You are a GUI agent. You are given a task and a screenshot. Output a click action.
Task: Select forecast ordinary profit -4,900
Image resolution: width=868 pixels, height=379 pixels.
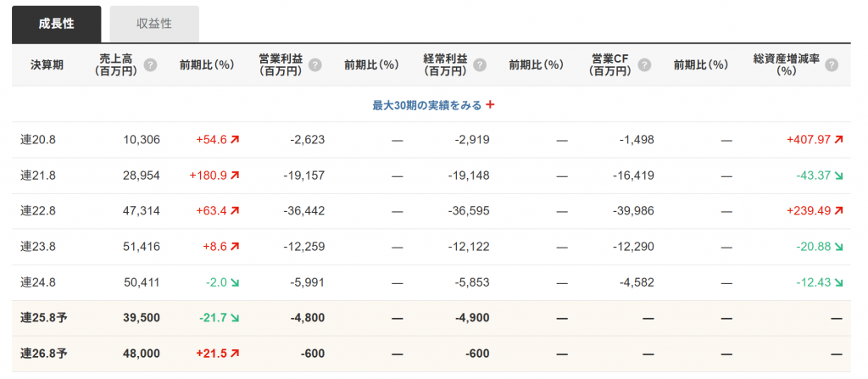pos(471,318)
